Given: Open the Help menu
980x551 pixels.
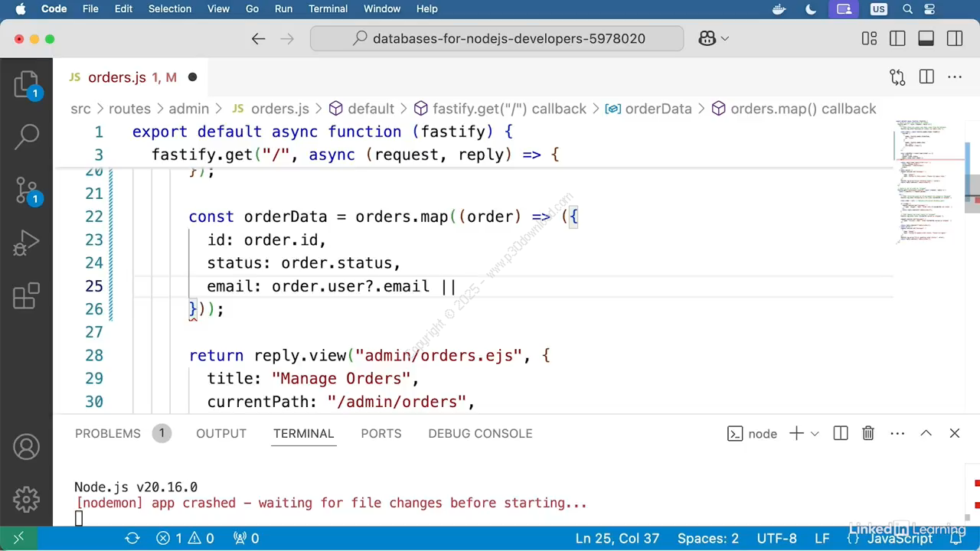Looking at the screenshot, I should [427, 8].
